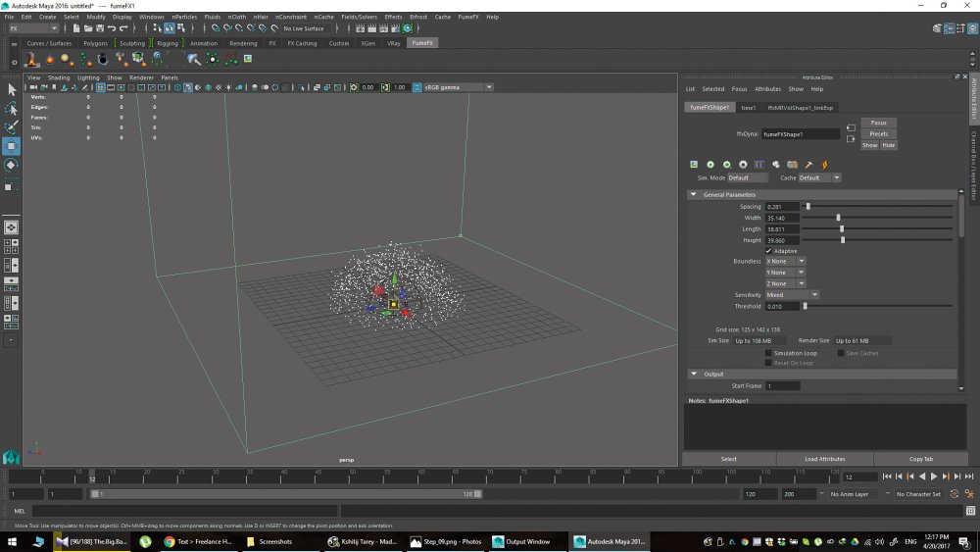Click the beige sphere object source shelf icon
The image size is (980, 552).
(x=67, y=59)
